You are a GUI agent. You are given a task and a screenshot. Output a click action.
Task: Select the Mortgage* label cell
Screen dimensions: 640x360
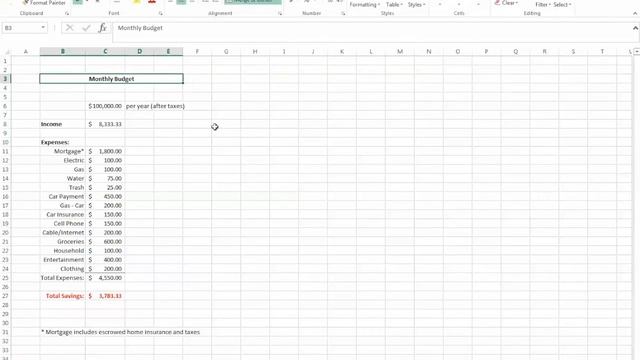click(62, 151)
